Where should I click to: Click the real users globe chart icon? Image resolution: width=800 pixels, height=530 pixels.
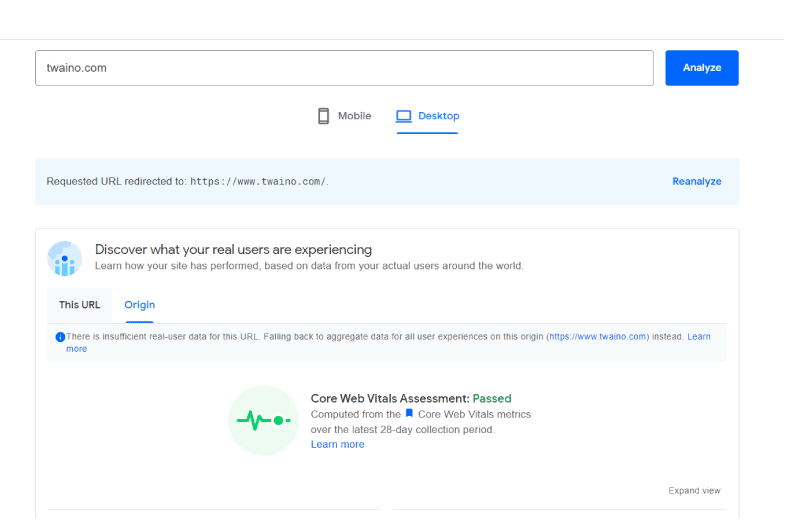click(65, 259)
